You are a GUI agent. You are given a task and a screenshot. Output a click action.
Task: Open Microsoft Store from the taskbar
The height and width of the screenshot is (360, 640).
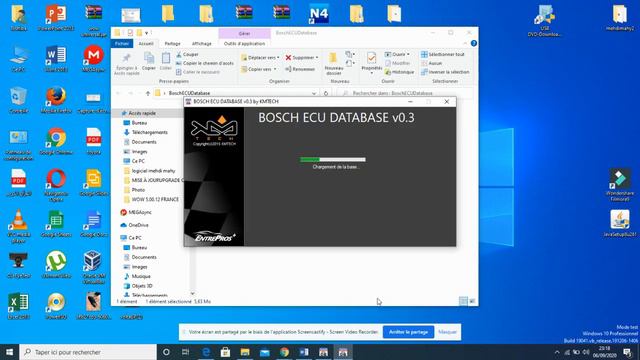[x=225, y=352]
